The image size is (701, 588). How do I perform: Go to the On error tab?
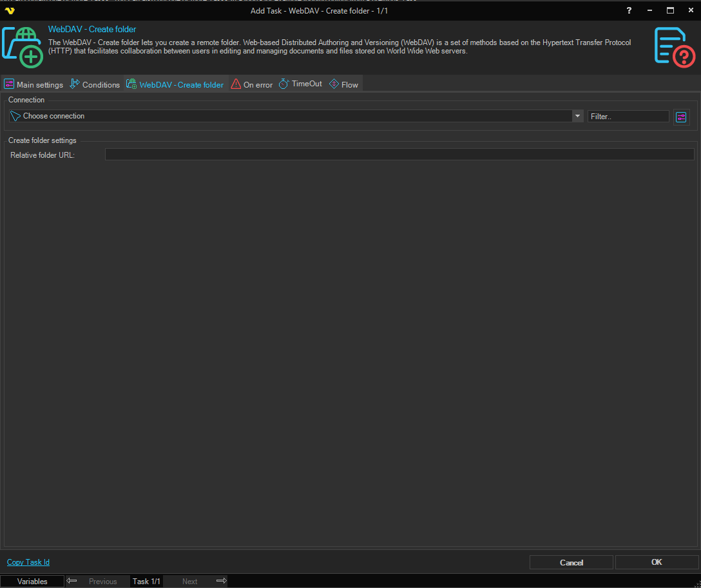252,84
